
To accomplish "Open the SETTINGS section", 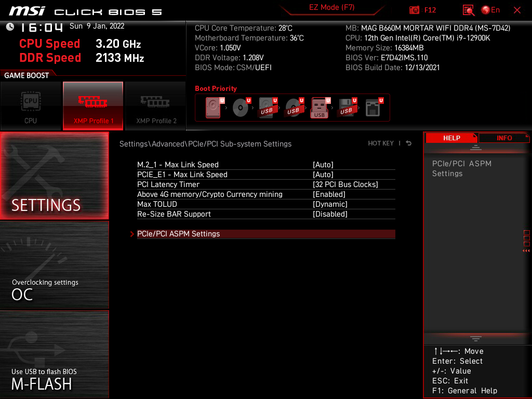I will [x=54, y=176].
